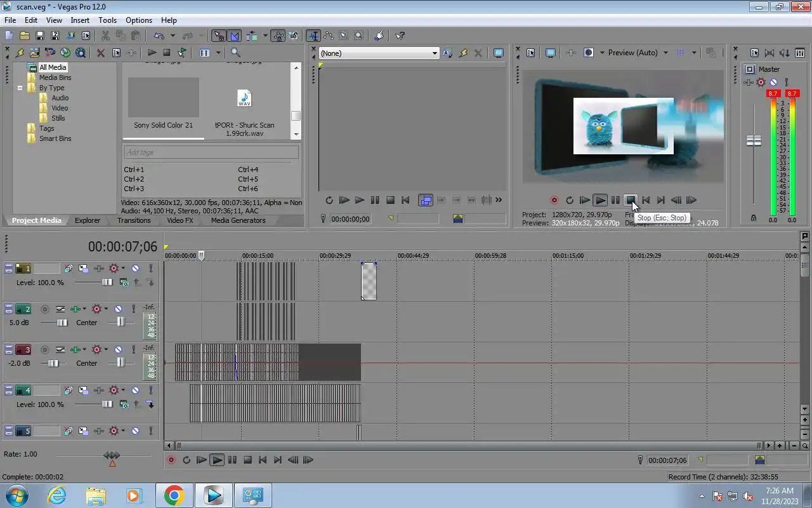Image resolution: width=812 pixels, height=508 pixels.
Task: Switch to the Media Generators tab
Action: (239, 220)
